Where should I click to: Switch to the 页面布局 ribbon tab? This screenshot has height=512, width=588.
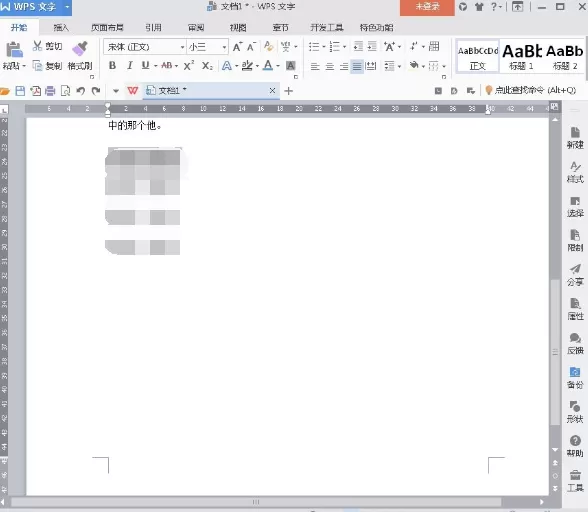(x=107, y=27)
